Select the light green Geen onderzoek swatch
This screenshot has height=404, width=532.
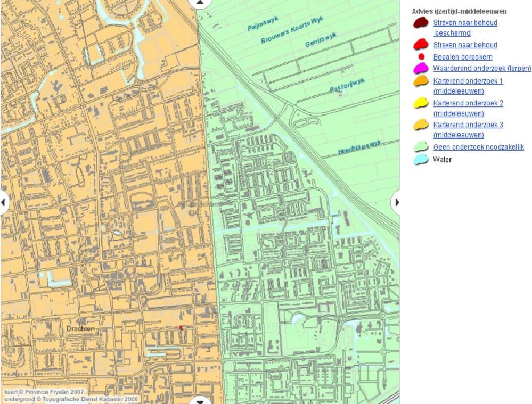coord(421,147)
